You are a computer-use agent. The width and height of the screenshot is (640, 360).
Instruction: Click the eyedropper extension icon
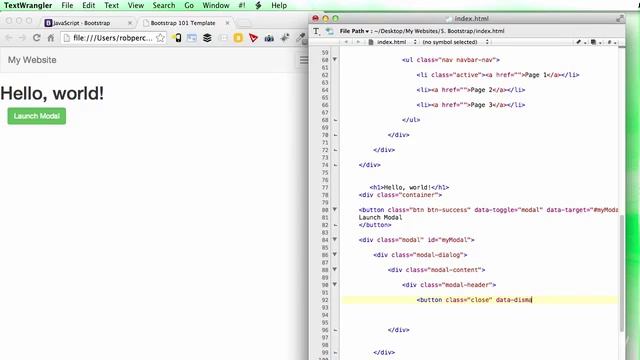(300, 38)
